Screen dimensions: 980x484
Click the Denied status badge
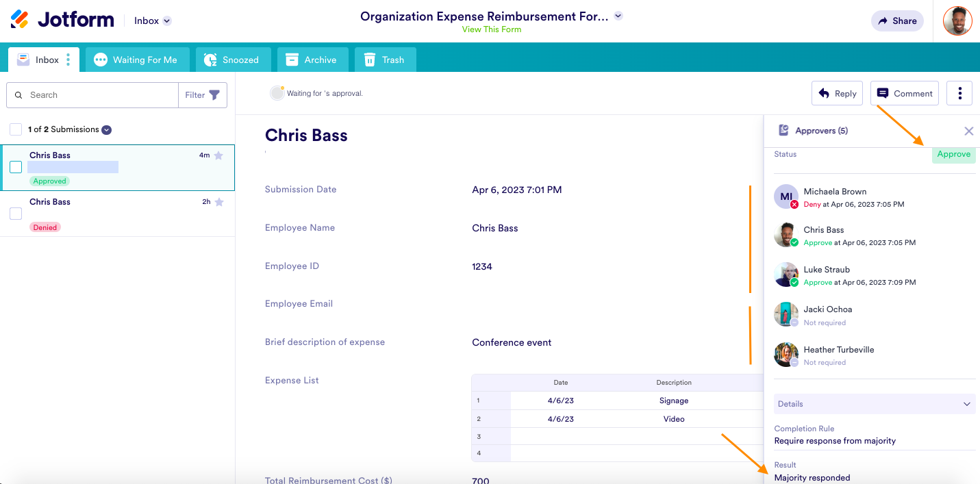(45, 227)
